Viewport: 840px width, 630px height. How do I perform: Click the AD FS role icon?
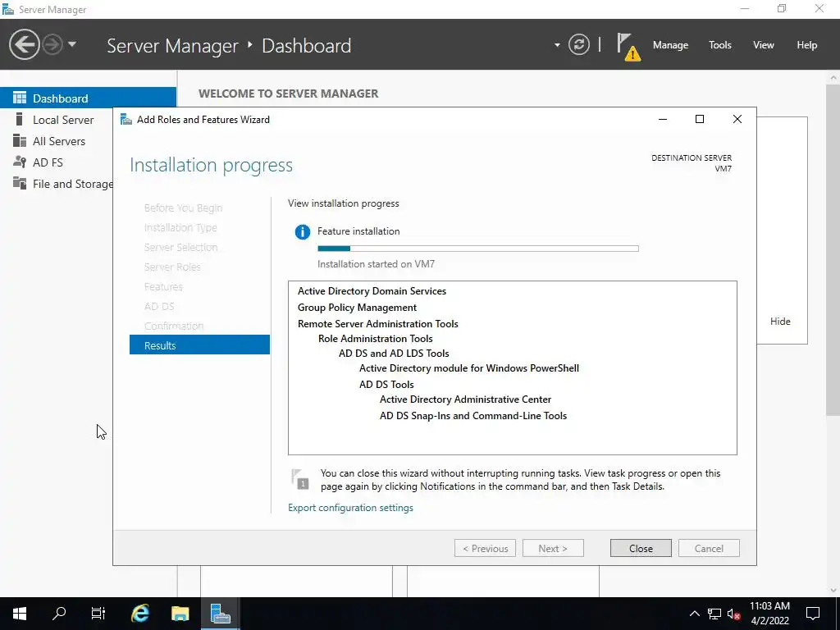point(20,162)
